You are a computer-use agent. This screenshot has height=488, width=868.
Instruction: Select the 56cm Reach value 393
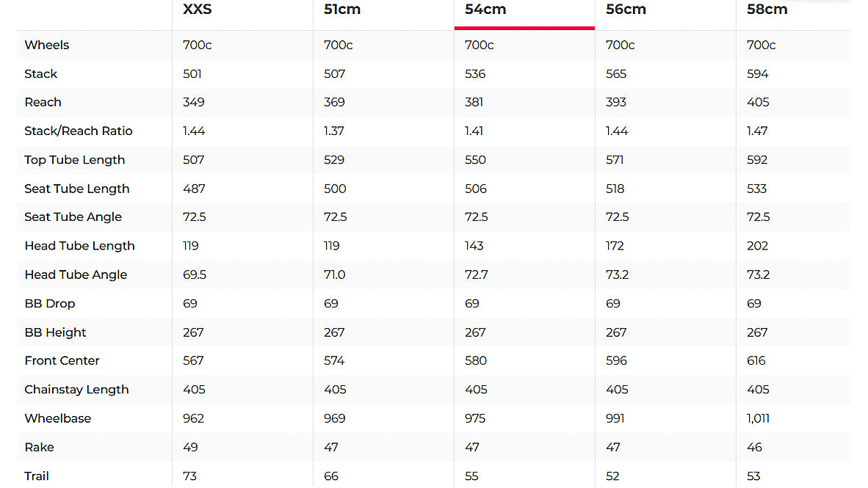(616, 102)
